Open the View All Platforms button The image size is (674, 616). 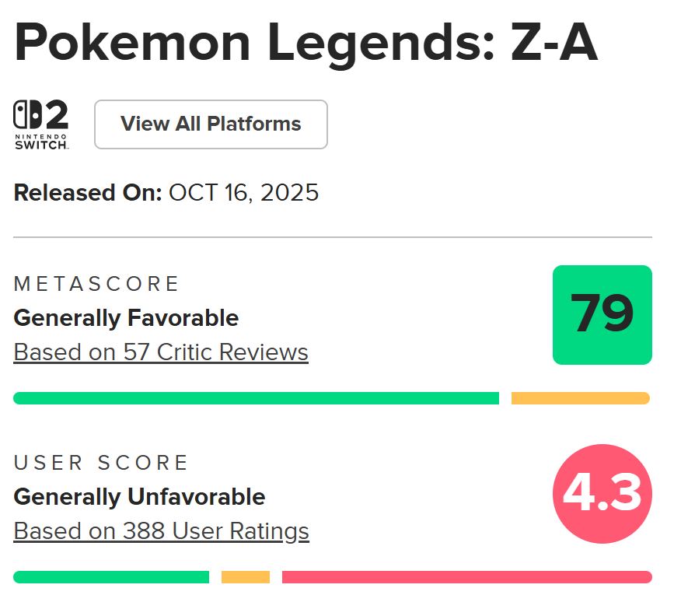211,124
